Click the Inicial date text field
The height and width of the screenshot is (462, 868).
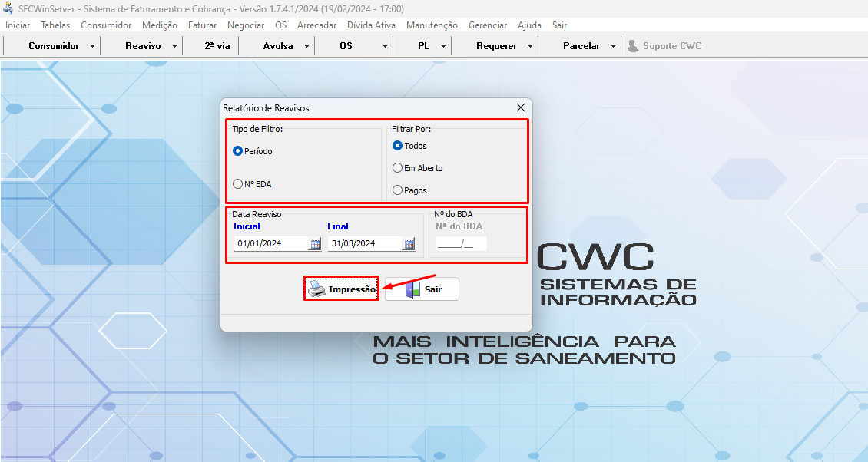click(x=270, y=244)
